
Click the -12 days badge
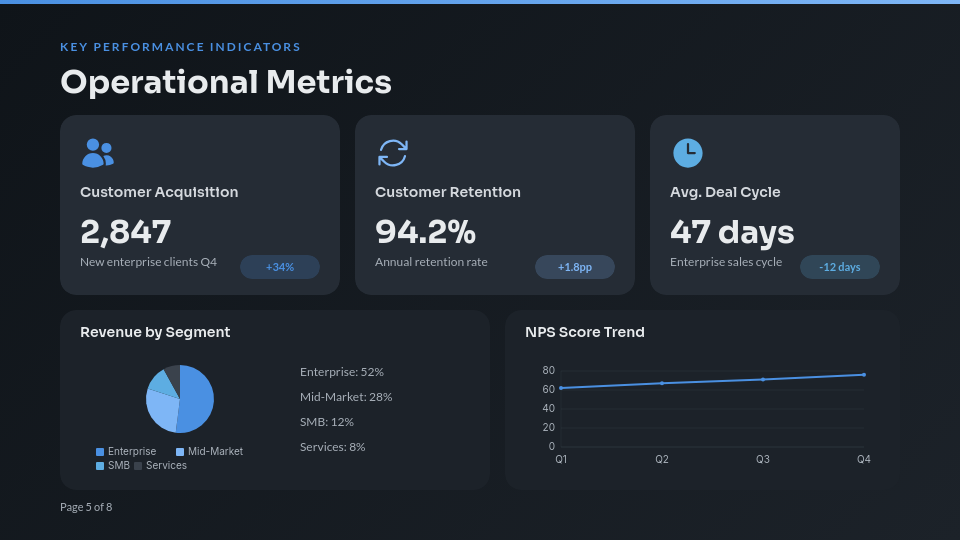pyautogui.click(x=840, y=267)
